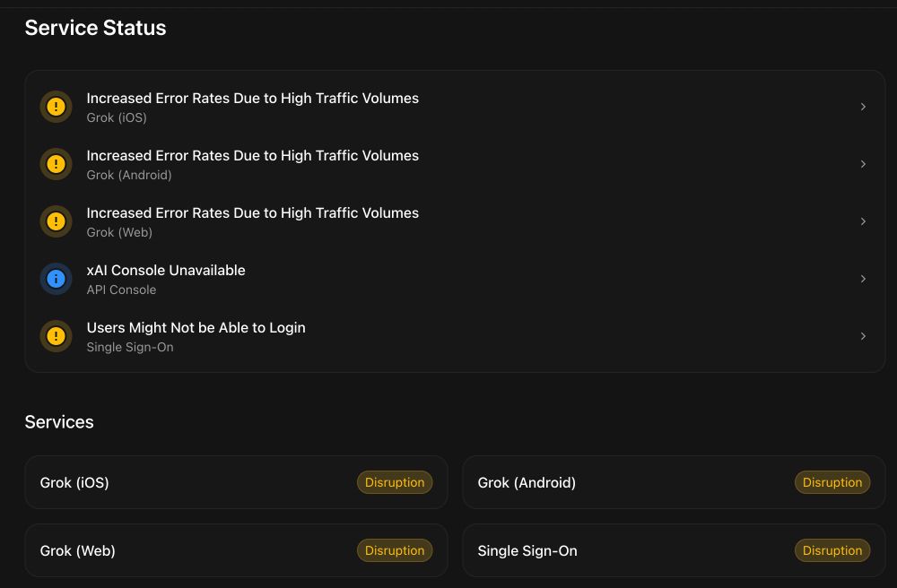Expand the xAI Console Unavailable chevron

click(863, 279)
